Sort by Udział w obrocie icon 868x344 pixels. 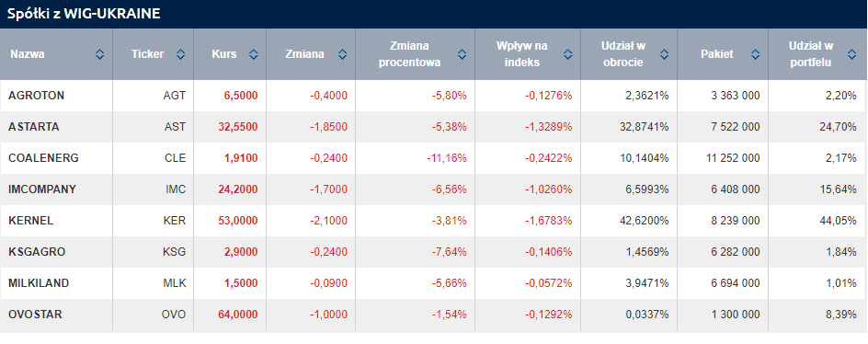(x=664, y=54)
